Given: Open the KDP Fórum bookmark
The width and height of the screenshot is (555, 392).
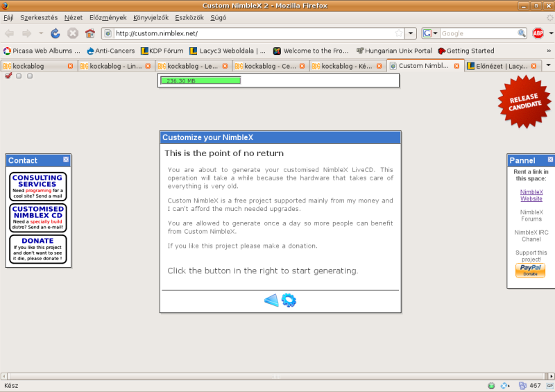Looking at the screenshot, I should [x=162, y=51].
